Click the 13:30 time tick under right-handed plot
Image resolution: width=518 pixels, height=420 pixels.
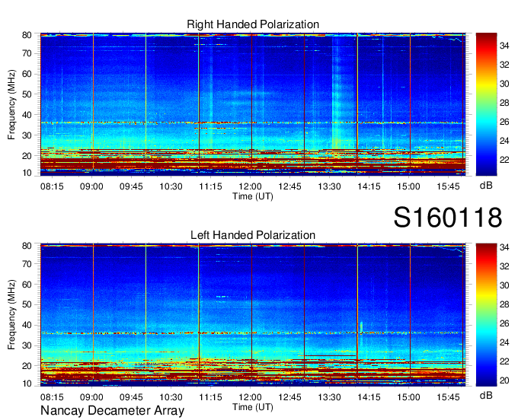click(x=329, y=186)
